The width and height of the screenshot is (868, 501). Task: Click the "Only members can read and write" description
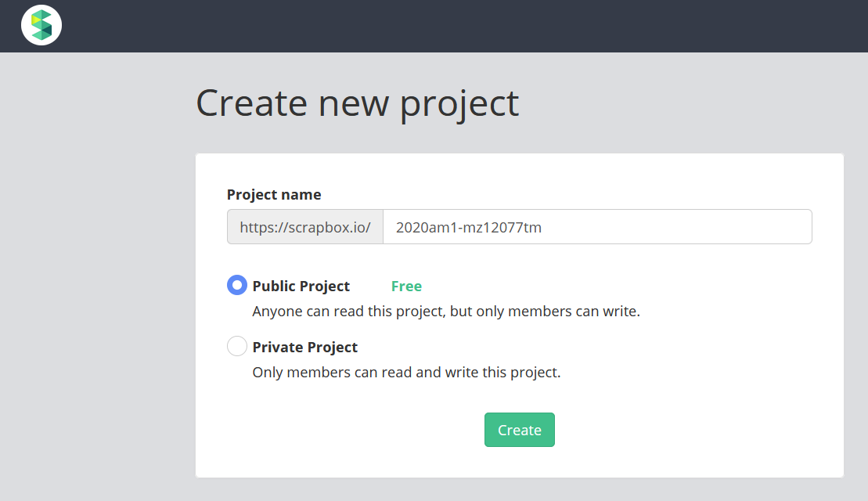tap(406, 373)
